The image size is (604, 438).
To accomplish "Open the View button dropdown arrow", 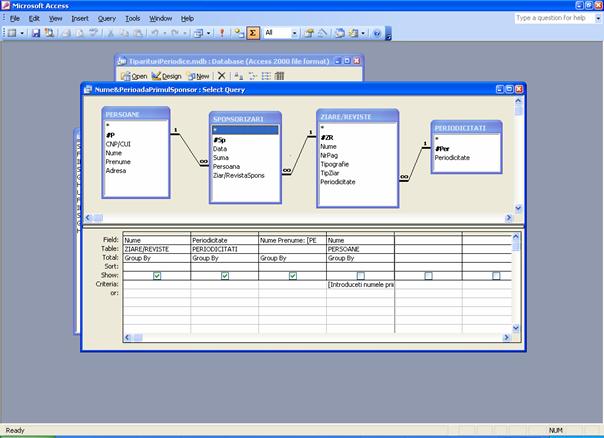I will pyautogui.click(x=21, y=33).
